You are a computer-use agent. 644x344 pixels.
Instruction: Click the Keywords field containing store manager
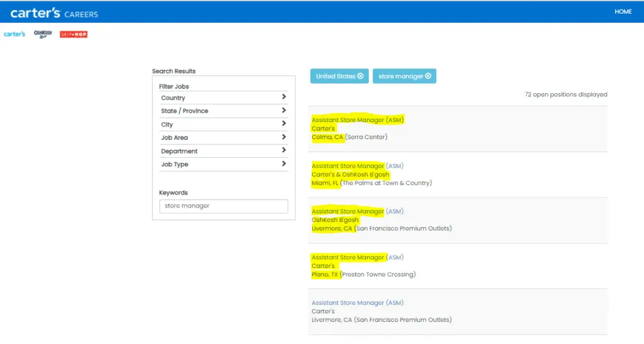pyautogui.click(x=223, y=206)
